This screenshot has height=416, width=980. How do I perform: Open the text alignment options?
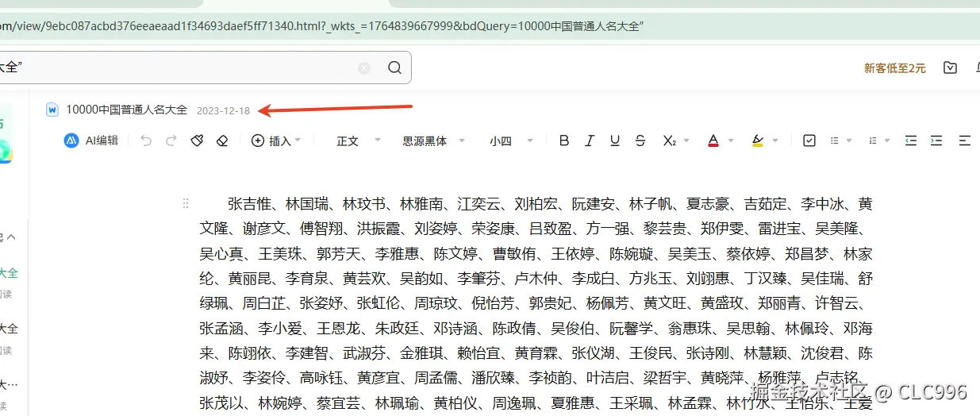(x=964, y=141)
